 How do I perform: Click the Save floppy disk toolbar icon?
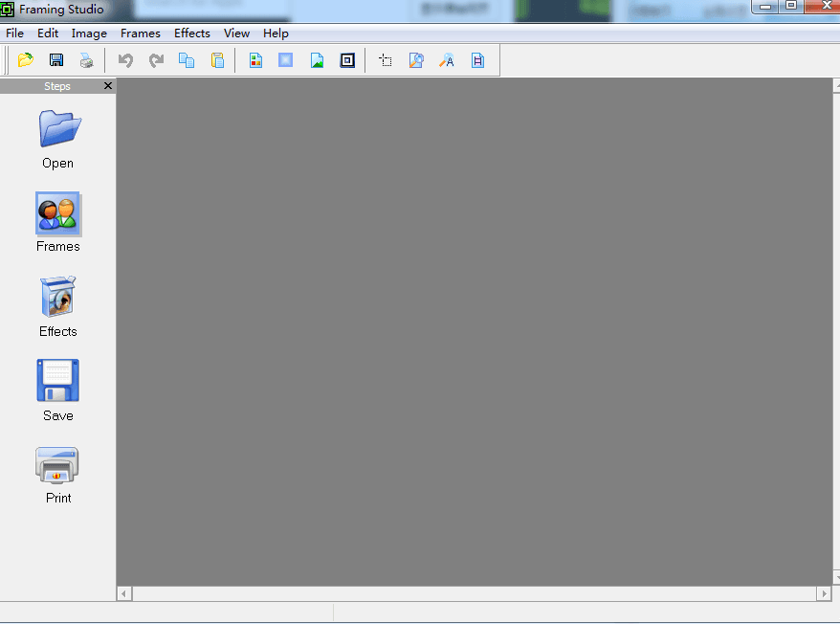click(56, 60)
